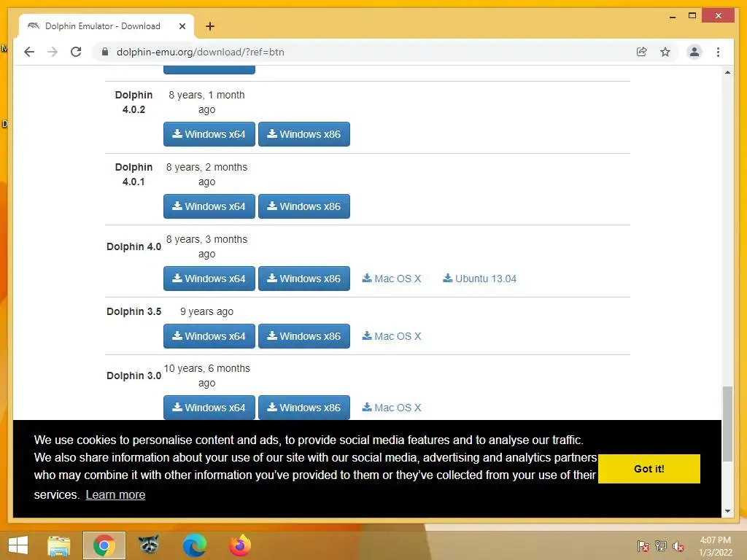Download Dolphin 4.0.1 Windows x64

[209, 206]
